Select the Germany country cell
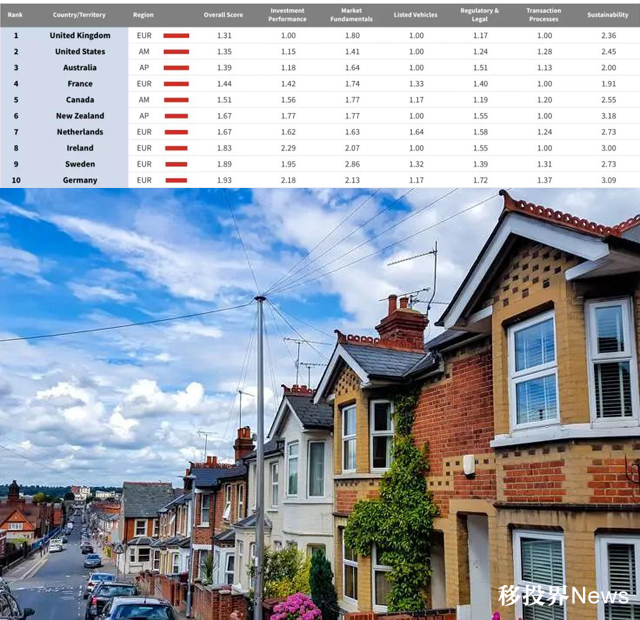Screen dimensions: 640x620 (80, 180)
